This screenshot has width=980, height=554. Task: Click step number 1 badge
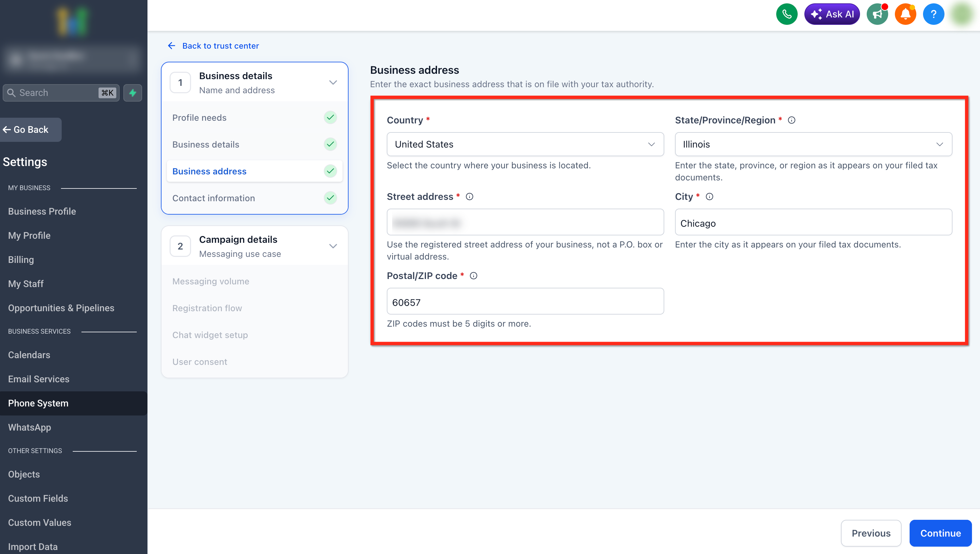[180, 82]
